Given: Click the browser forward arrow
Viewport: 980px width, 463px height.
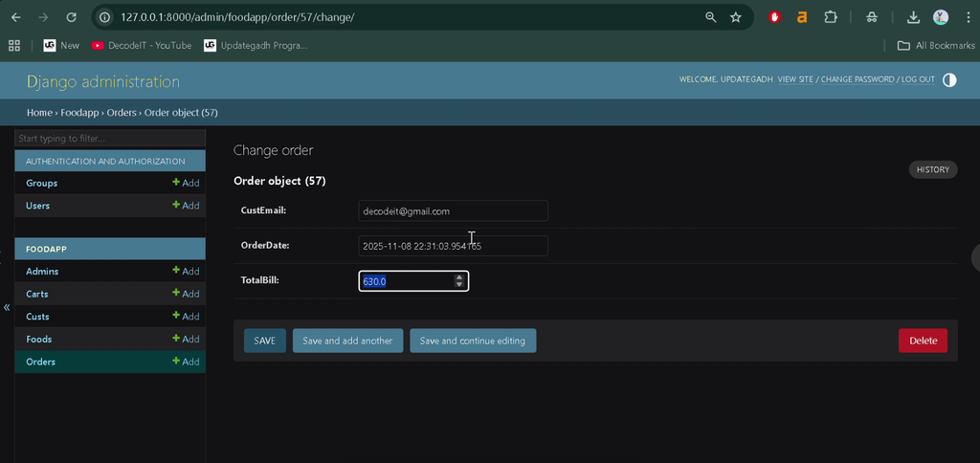Looking at the screenshot, I should point(43,17).
